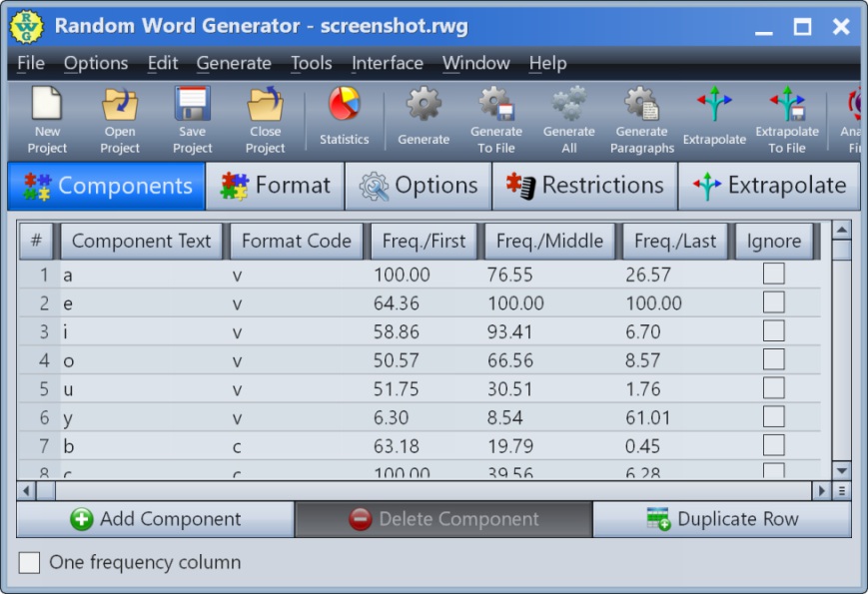Viewport: 868px width, 594px height.
Task: Click the Format Code column header
Action: pos(297,242)
